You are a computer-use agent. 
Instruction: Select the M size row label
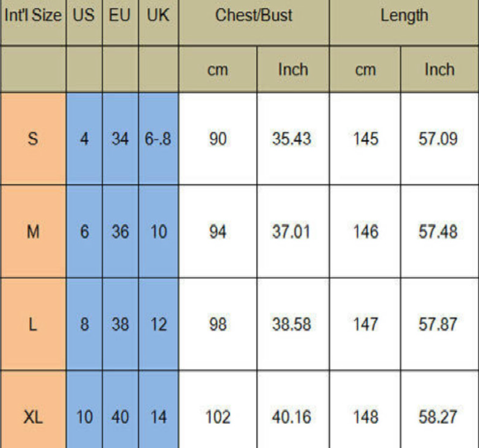(33, 232)
